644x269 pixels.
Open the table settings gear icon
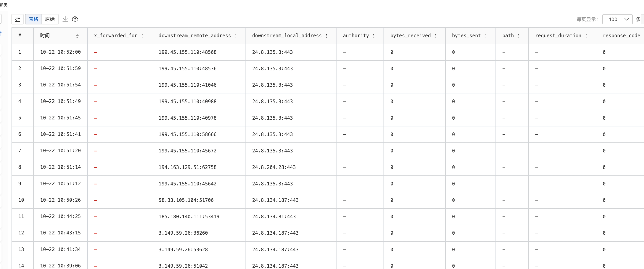point(75,19)
